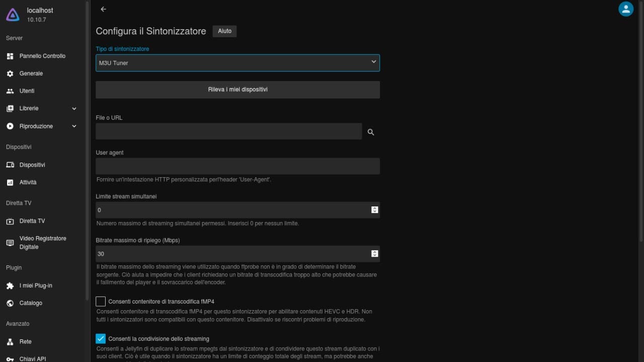Screen dimensions: 644x362
Task: Click the Chiavi API key icon
Action: click(x=10, y=359)
